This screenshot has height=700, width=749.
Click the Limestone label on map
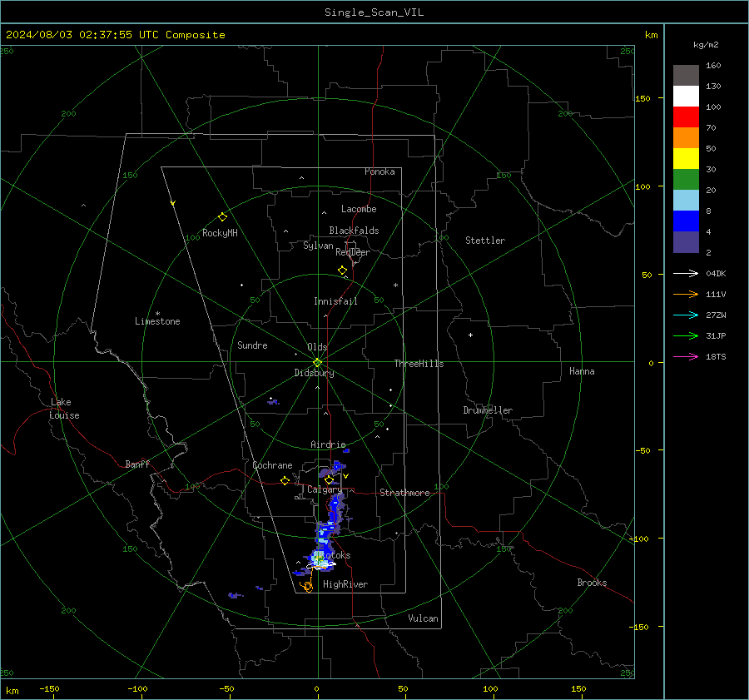pos(157,321)
